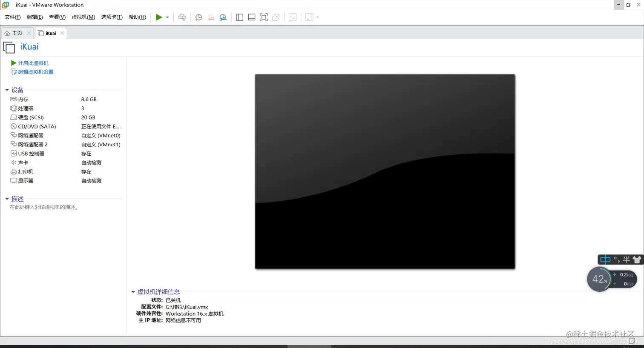Click the 20 GB disk value
The image size is (644, 348).
88,117
